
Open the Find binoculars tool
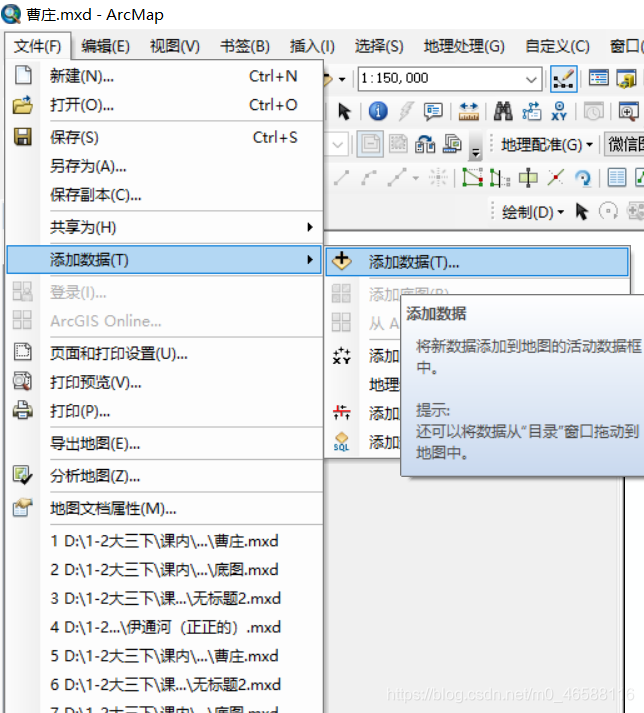click(503, 111)
